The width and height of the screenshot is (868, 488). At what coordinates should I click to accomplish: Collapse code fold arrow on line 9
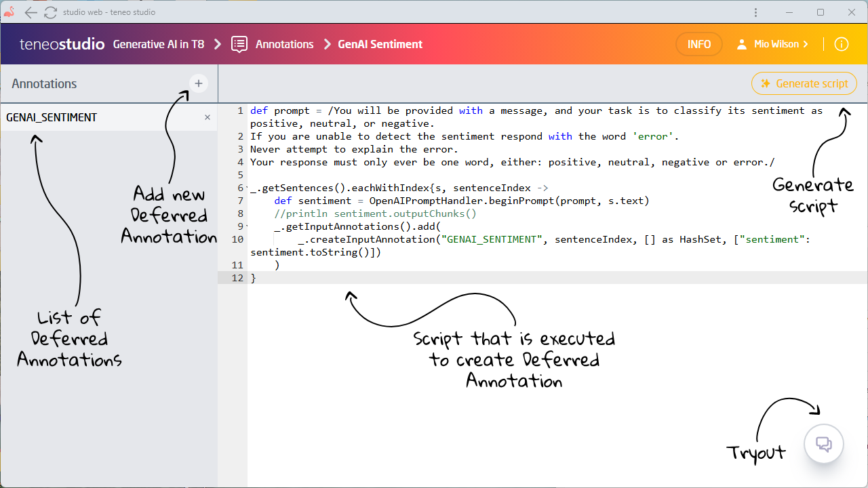tap(247, 227)
